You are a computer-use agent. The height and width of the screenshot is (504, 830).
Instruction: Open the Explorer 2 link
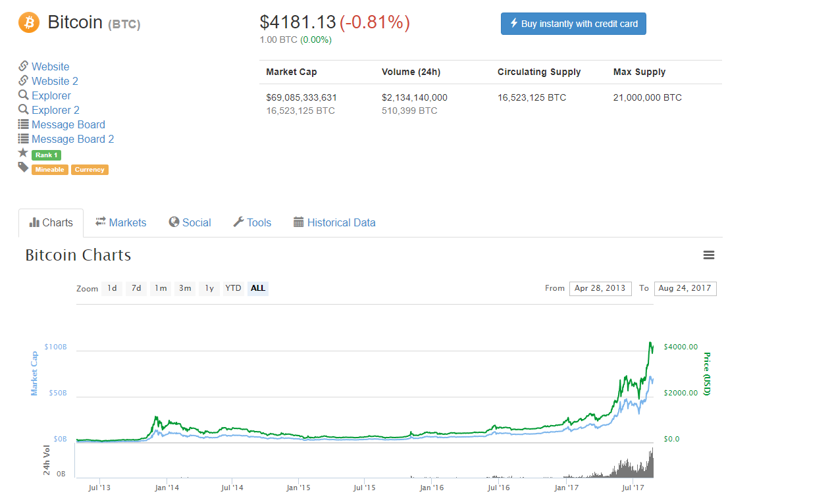(x=55, y=110)
